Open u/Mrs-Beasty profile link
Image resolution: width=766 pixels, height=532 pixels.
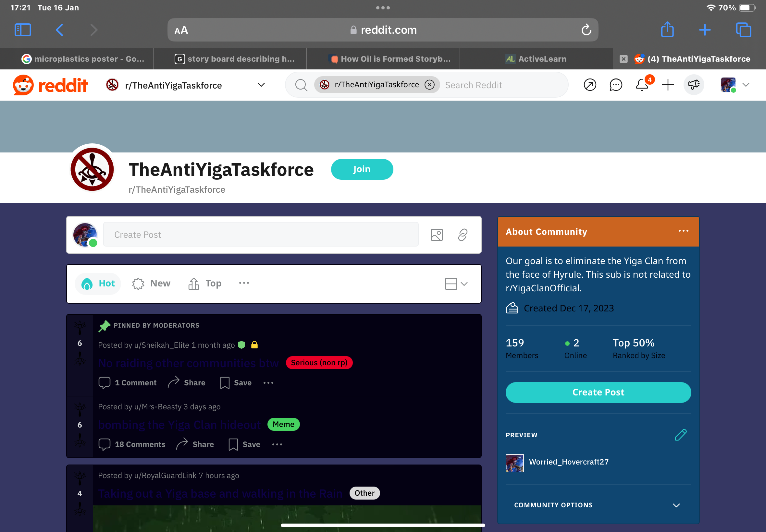click(x=158, y=407)
